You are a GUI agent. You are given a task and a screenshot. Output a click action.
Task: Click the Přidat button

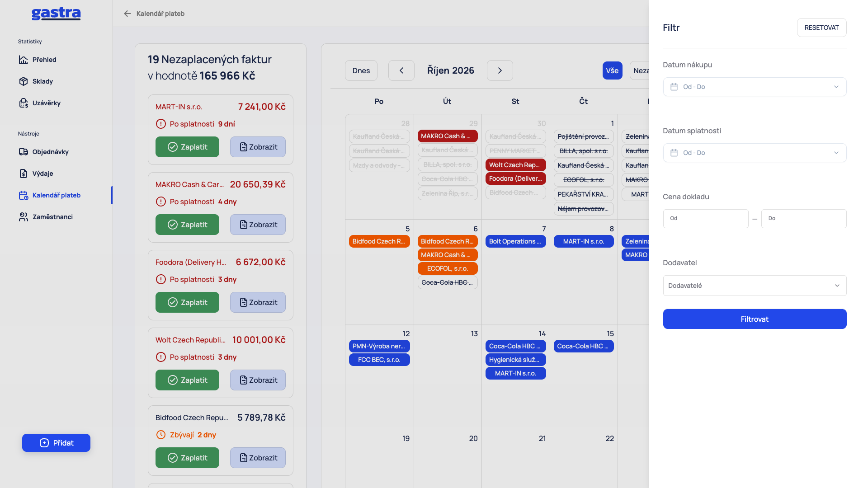(56, 443)
